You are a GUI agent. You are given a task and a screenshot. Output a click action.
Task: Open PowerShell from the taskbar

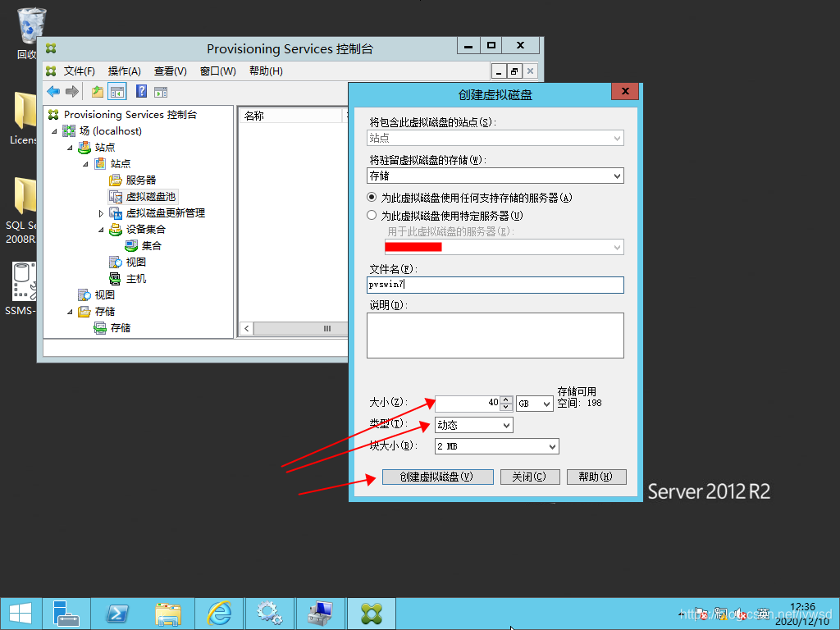pos(117,613)
